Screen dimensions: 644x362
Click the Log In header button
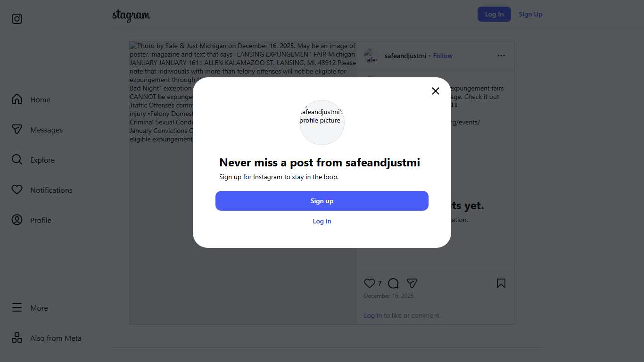(x=494, y=14)
